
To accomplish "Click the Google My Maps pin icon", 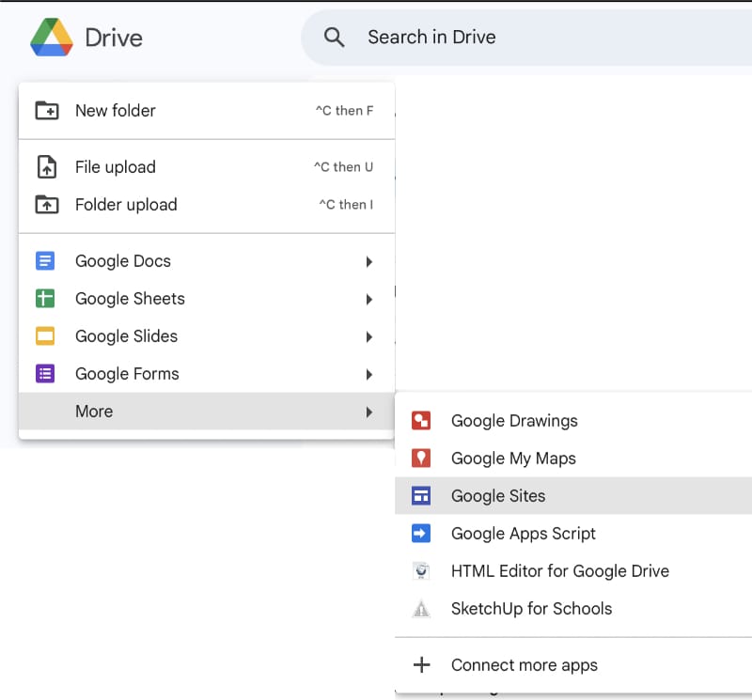I will pos(421,459).
